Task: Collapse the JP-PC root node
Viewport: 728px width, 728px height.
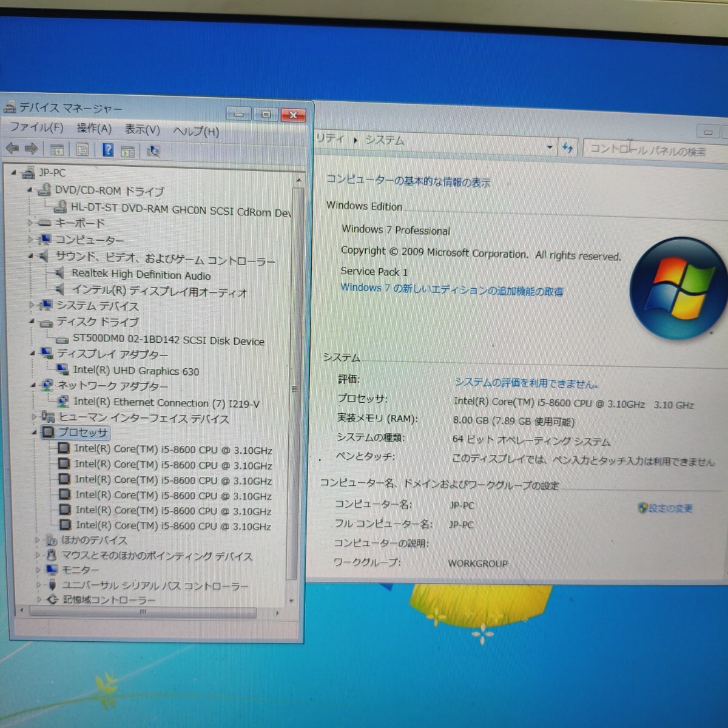Action: click(13, 172)
